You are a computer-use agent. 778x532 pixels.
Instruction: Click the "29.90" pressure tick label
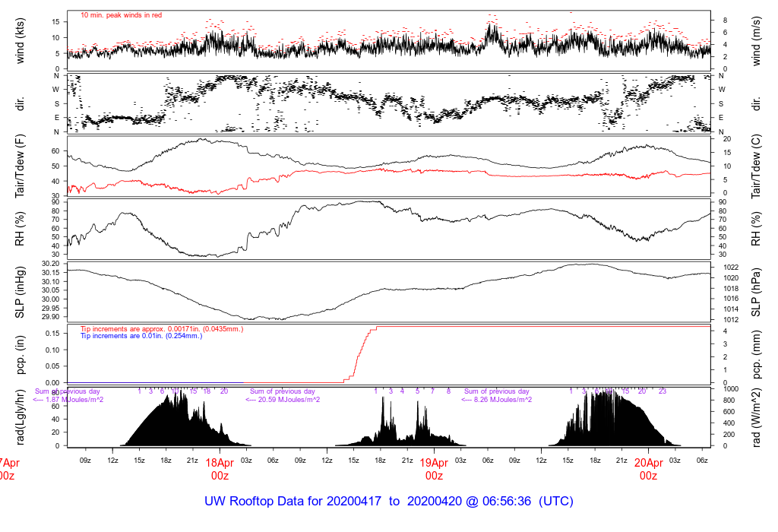(x=51, y=317)
